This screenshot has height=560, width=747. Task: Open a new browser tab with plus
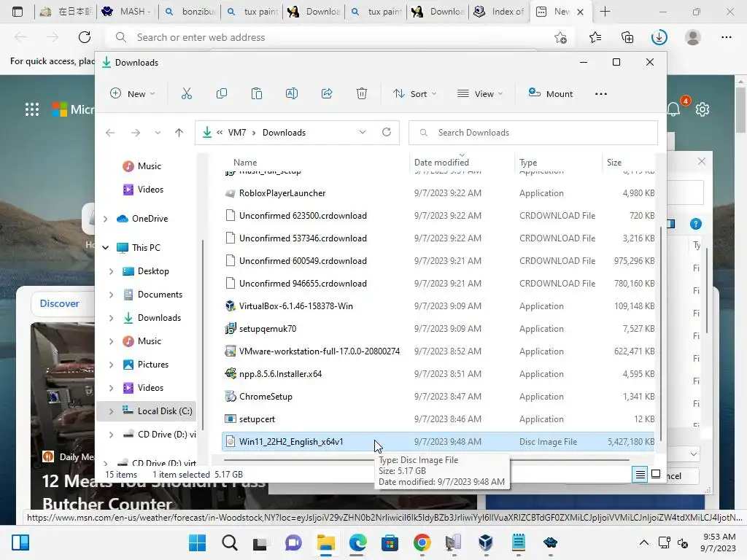[605, 12]
